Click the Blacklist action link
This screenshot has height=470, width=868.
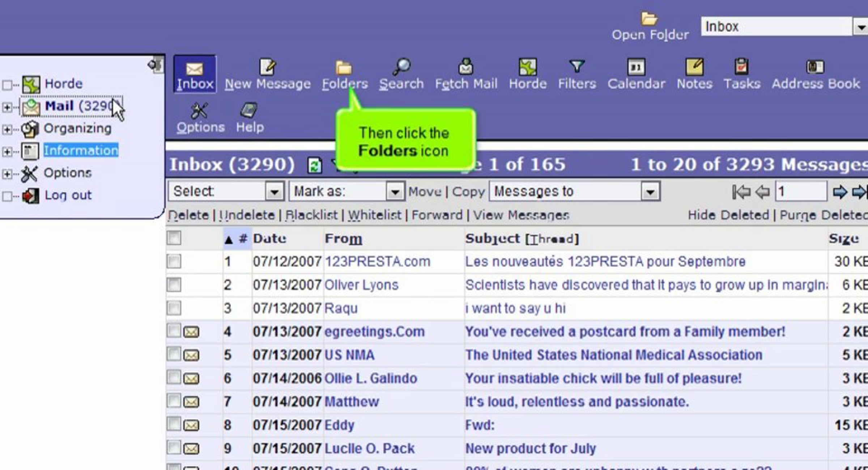click(311, 215)
